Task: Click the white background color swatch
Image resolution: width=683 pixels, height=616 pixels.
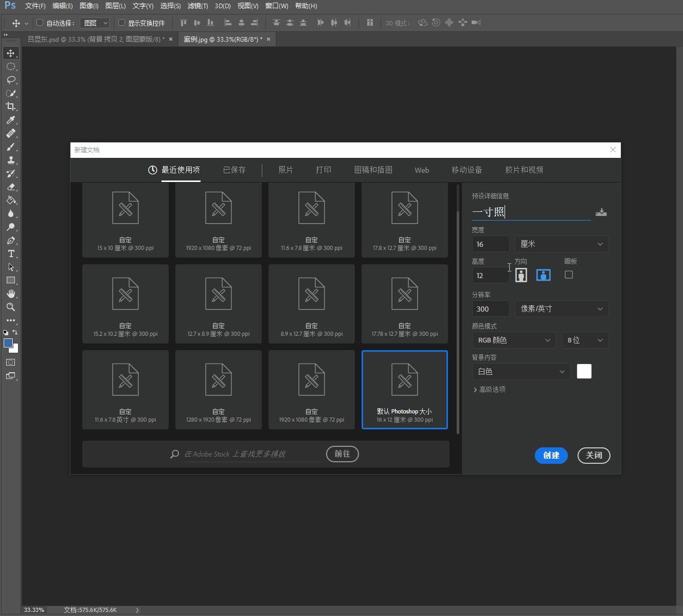Action: point(584,371)
